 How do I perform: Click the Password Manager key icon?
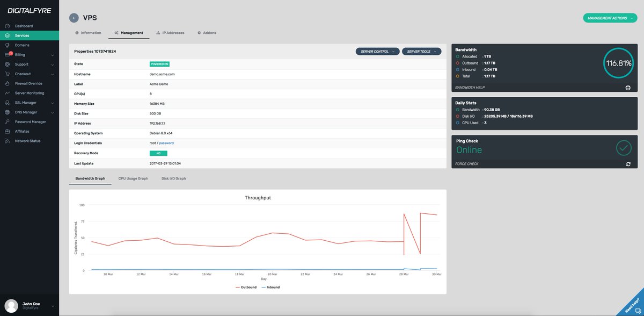pos(7,122)
